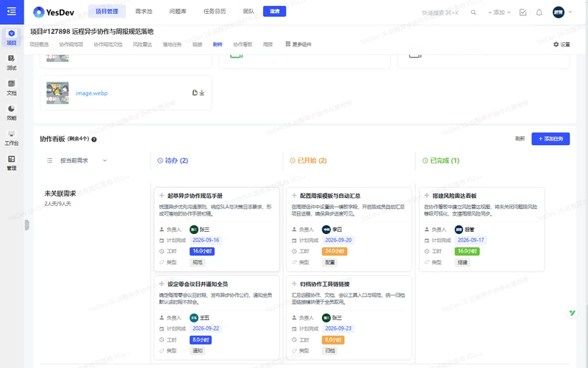Viewport: 588px width, 368px height.
Task: Click the 未关联需求 row label
Action: 60,194
